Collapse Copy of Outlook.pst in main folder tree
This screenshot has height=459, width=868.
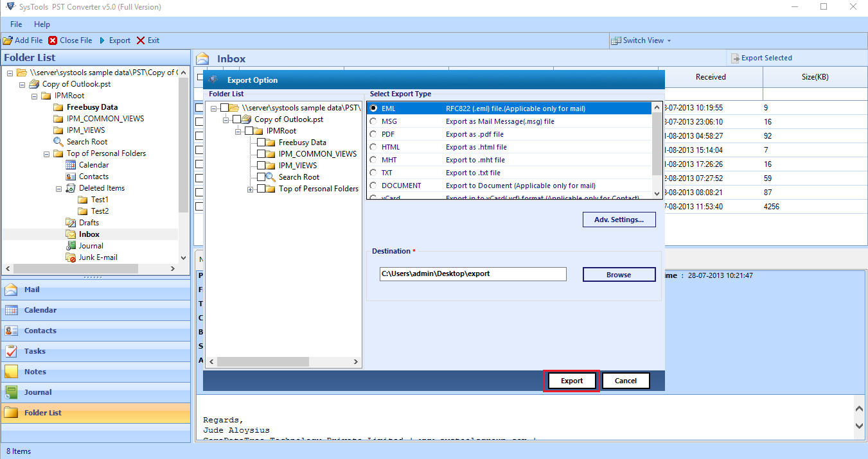point(22,84)
